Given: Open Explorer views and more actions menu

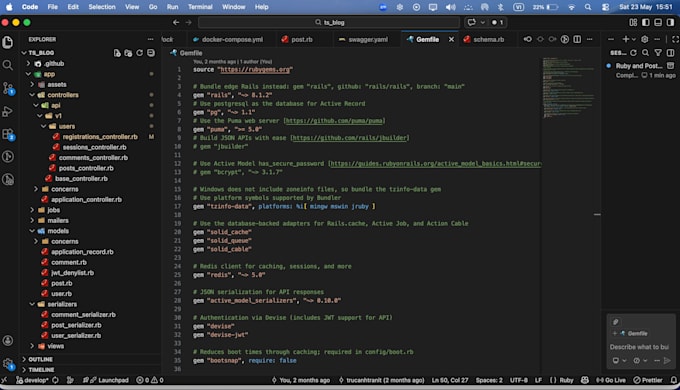Looking at the screenshot, I should pyautogui.click(x=150, y=39).
